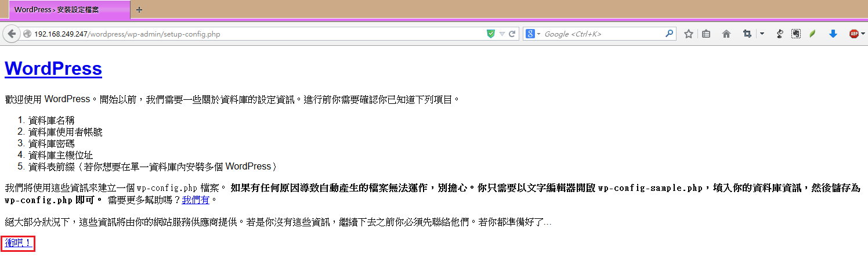Click the magnifier search icon
The image size is (868, 260).
coord(670,34)
